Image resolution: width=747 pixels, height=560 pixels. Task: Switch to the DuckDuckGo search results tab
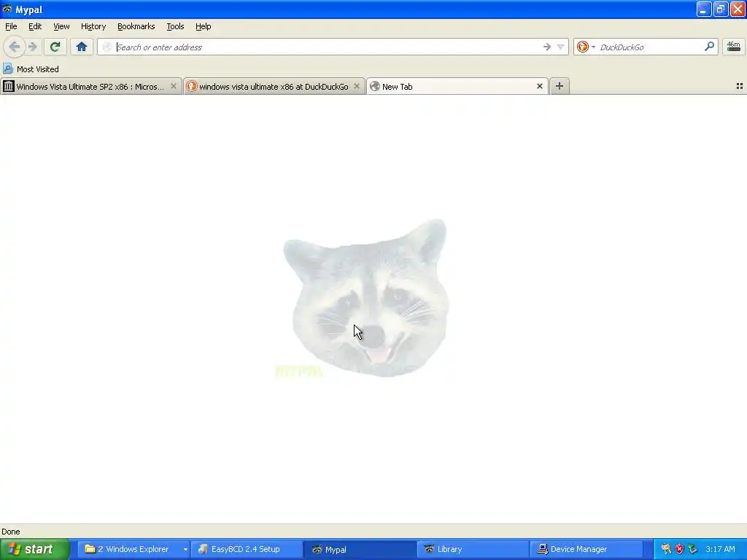(274, 86)
